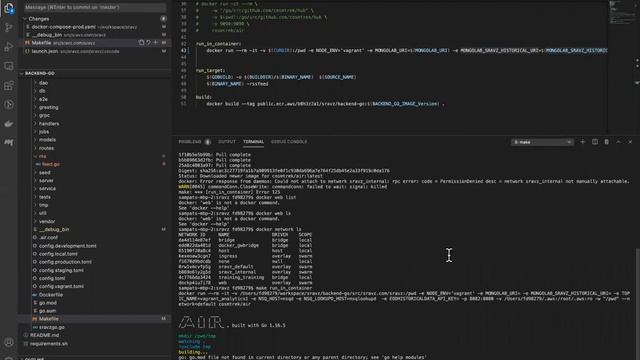The width and height of the screenshot is (640, 360).
Task: Open __debug_bin in Changes list
Action: coord(95,35)
